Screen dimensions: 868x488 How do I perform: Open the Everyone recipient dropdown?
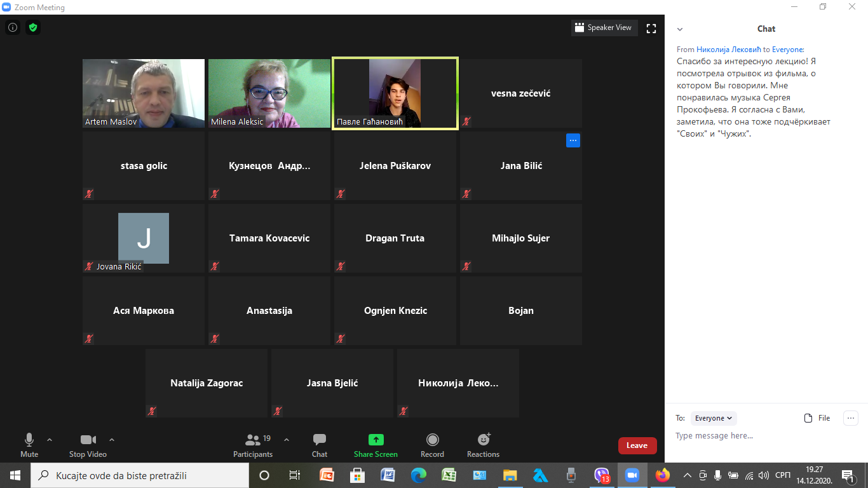click(714, 418)
